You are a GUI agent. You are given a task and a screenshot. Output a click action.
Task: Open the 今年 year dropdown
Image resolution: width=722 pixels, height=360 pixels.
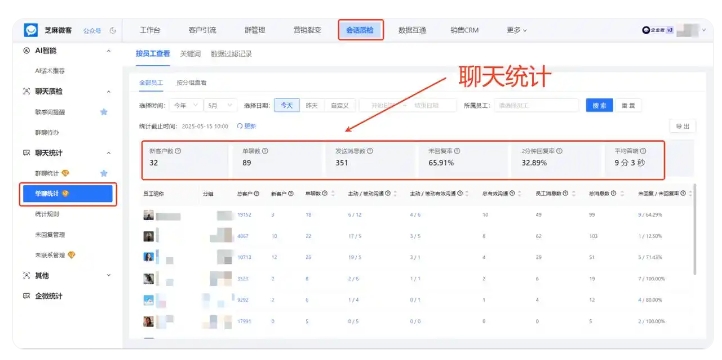(x=186, y=105)
